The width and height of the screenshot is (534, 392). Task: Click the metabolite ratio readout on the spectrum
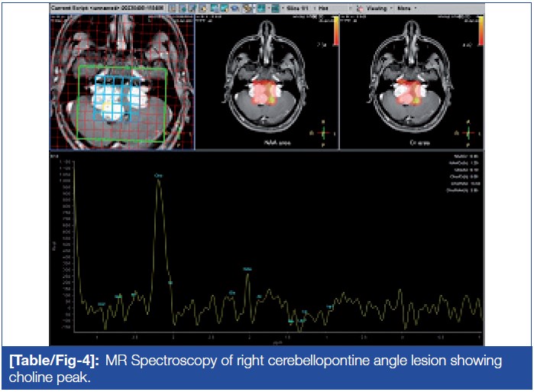pyautogui.click(x=465, y=176)
